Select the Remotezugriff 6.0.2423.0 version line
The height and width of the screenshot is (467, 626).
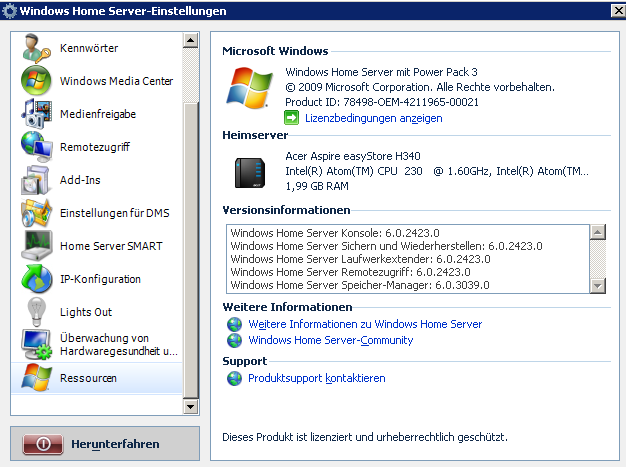pos(350,272)
